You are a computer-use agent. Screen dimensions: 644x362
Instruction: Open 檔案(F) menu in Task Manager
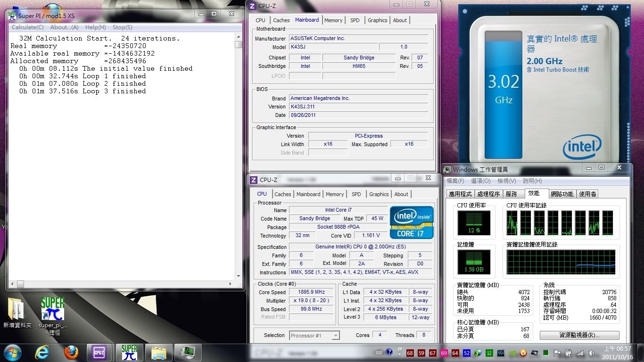pyautogui.click(x=455, y=181)
